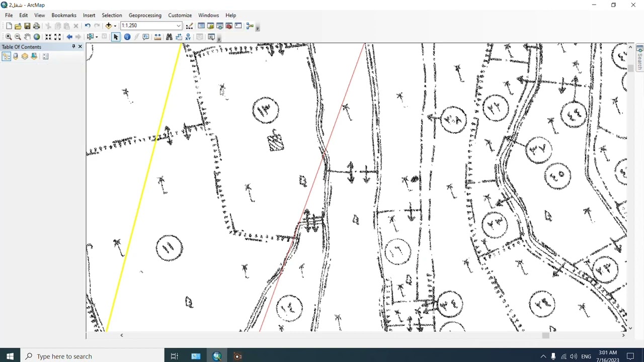The image size is (644, 362).
Task: Toggle List By Drawing Order view
Action: (x=6, y=56)
